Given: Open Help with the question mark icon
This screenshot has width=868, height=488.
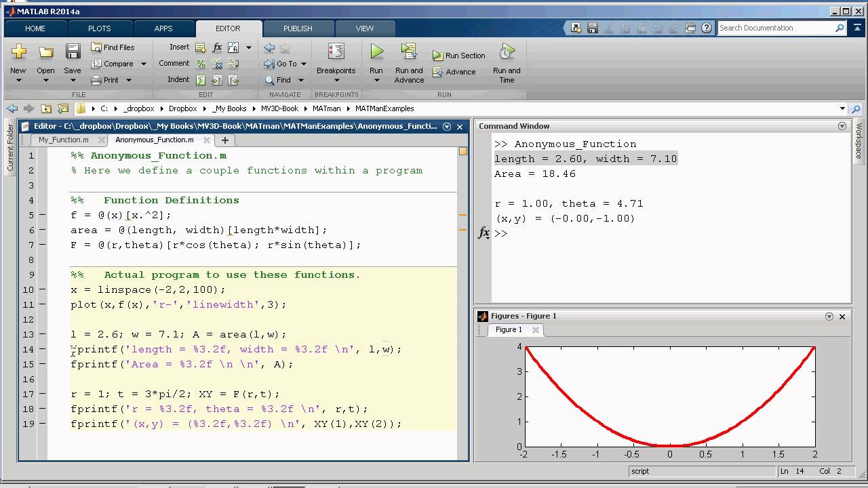Looking at the screenshot, I should point(707,28).
